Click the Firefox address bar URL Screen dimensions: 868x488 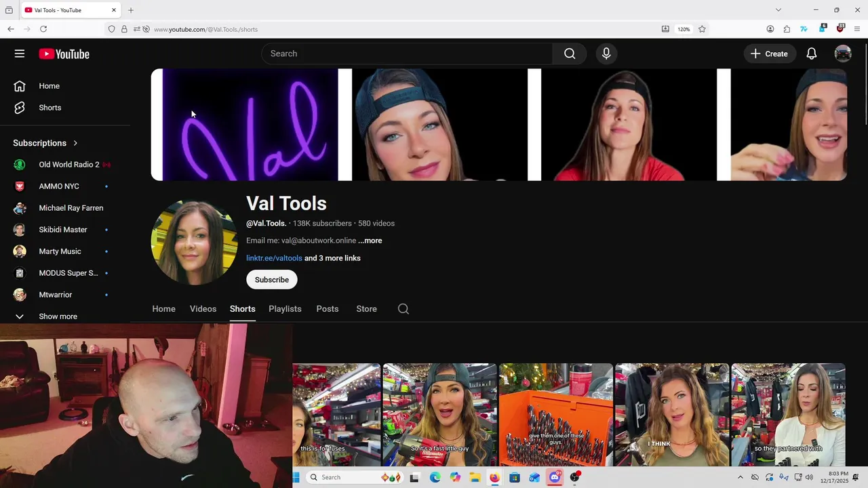(x=205, y=29)
